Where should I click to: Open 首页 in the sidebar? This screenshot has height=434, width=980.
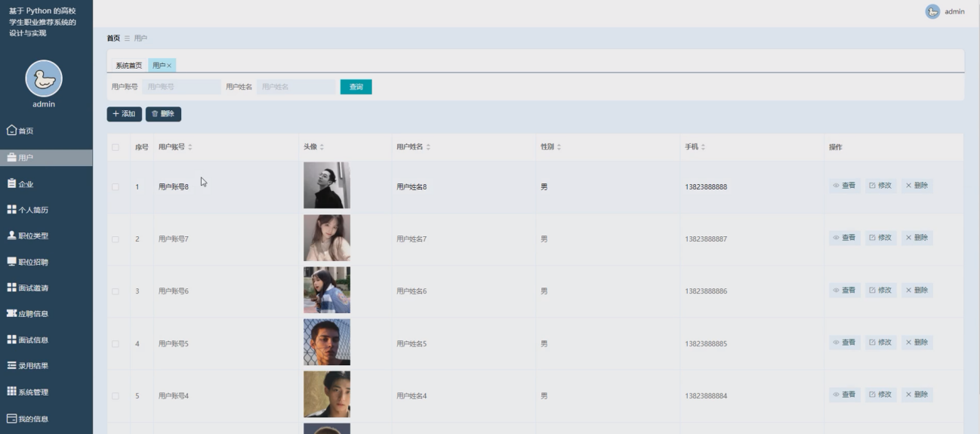point(46,131)
